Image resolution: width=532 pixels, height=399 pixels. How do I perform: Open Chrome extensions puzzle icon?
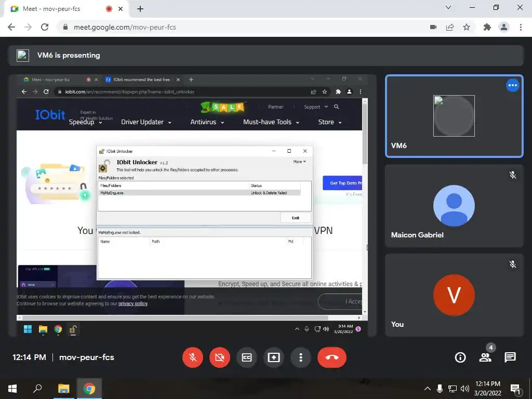pyautogui.click(x=487, y=27)
